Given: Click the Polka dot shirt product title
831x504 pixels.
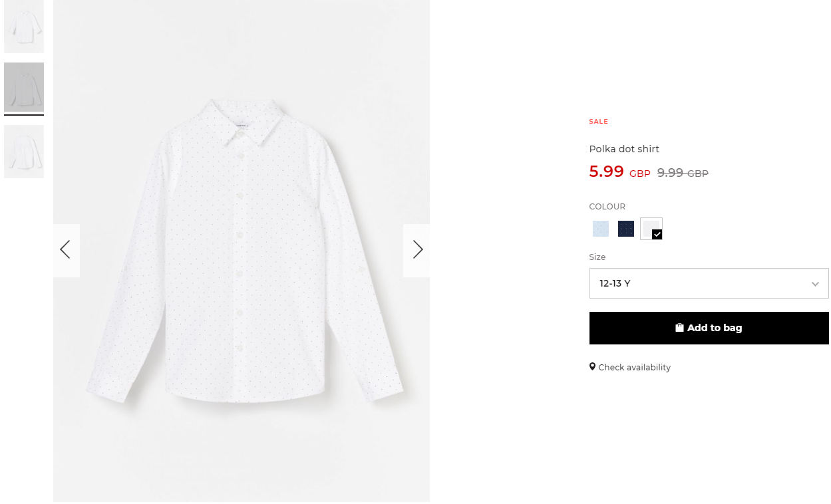Looking at the screenshot, I should 624,149.
